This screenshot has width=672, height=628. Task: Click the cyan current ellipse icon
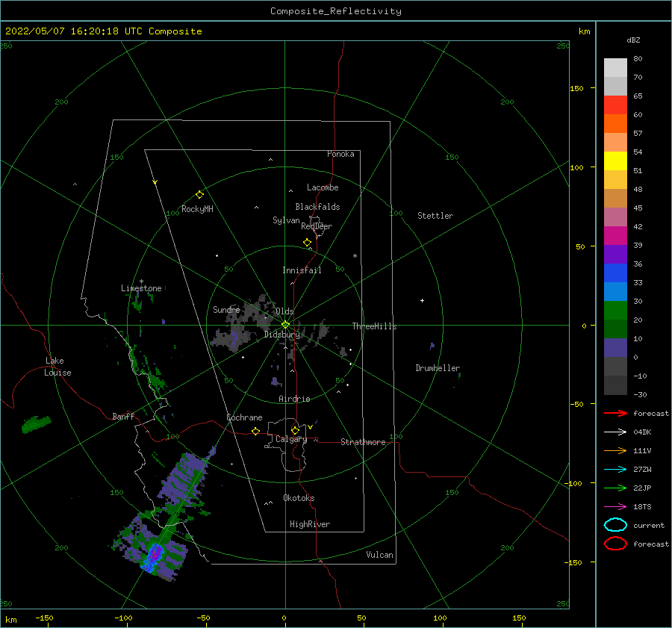click(615, 525)
